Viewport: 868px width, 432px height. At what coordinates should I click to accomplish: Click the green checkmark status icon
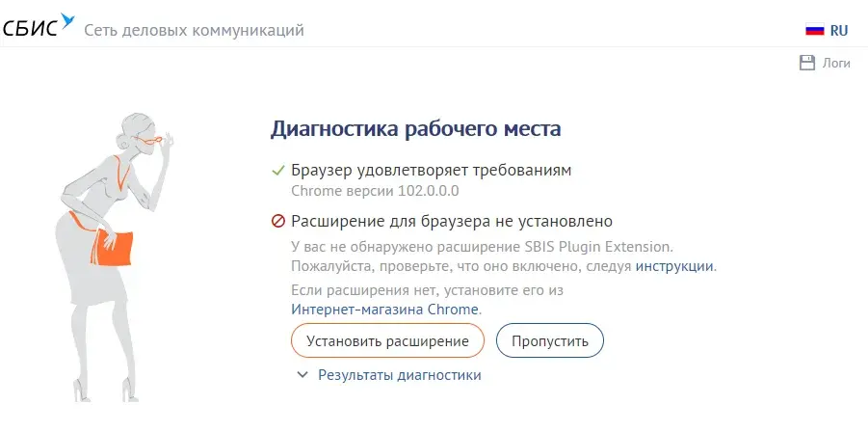[277, 170]
